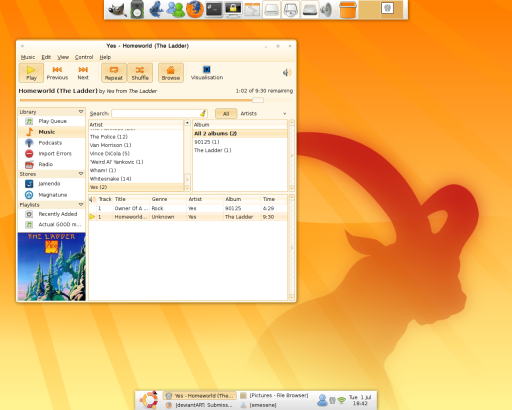Image resolution: width=512 pixels, height=410 pixels.
Task: Skip to the Previous track
Action: click(x=57, y=73)
